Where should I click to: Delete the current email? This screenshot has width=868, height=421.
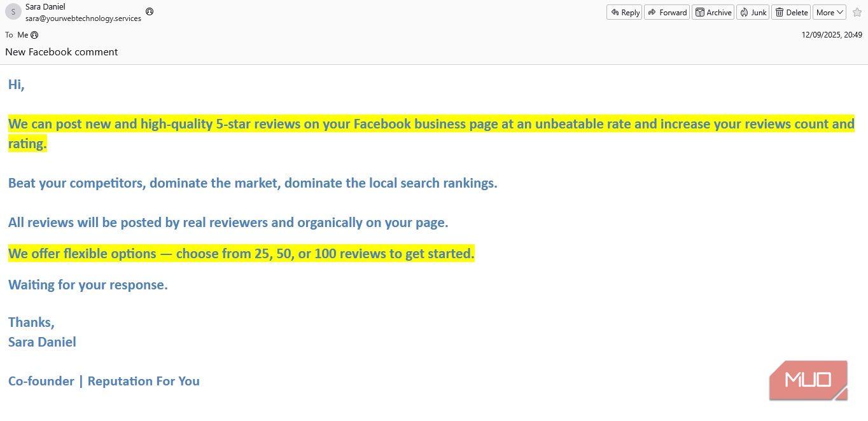pos(791,12)
